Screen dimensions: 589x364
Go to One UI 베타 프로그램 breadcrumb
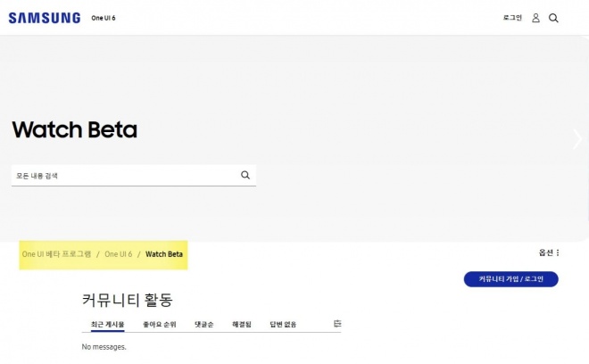pos(56,254)
